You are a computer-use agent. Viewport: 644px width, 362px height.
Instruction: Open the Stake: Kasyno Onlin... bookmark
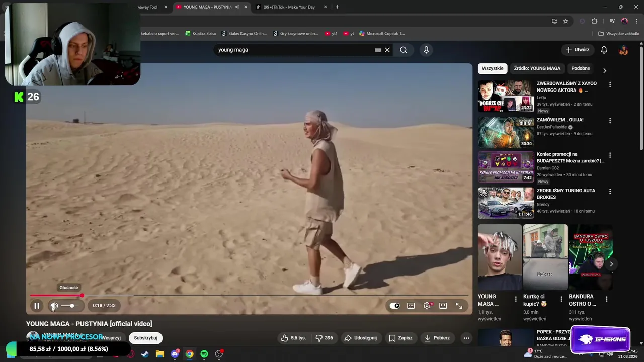tap(244, 34)
